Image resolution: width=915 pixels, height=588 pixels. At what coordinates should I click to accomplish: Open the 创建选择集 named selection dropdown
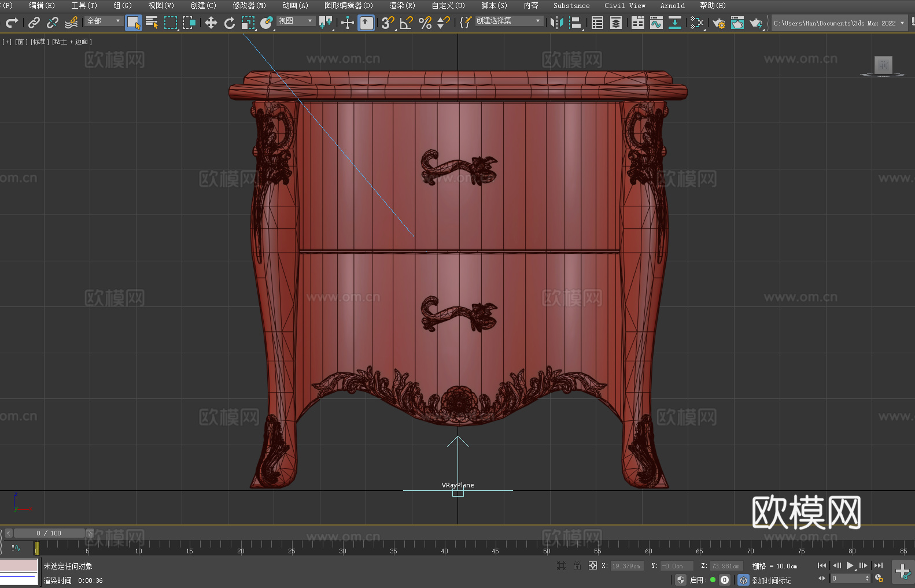click(x=508, y=21)
